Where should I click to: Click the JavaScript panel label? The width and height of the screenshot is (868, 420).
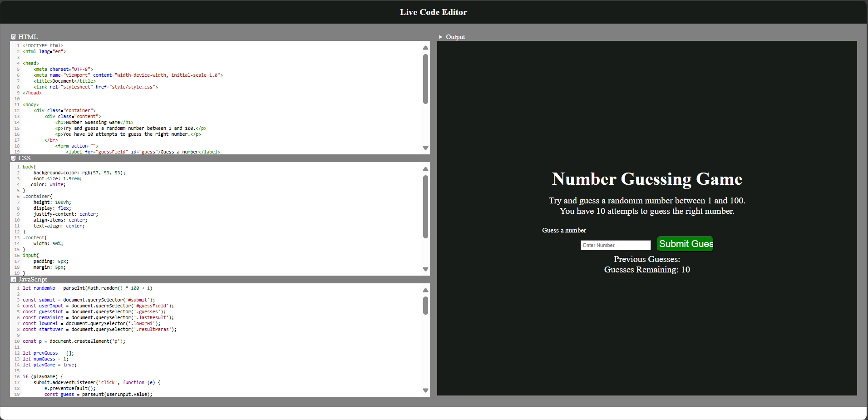(33, 279)
